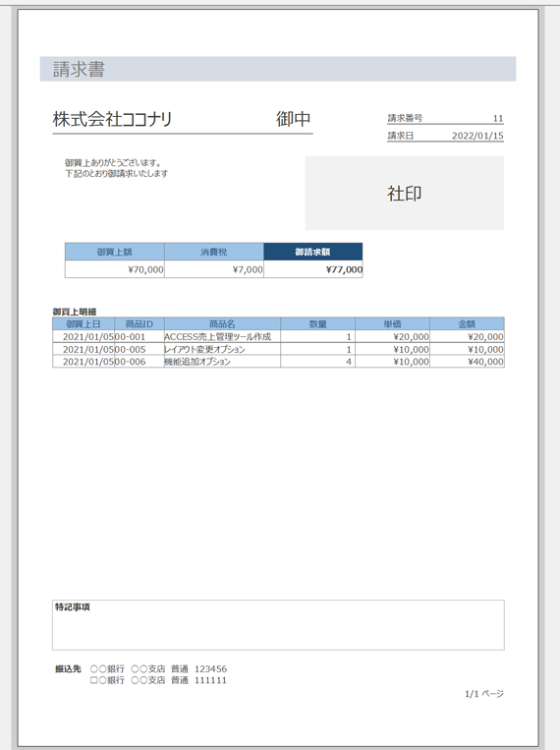Click the 商品名 column header
The width and height of the screenshot is (560, 750).
[x=222, y=323]
